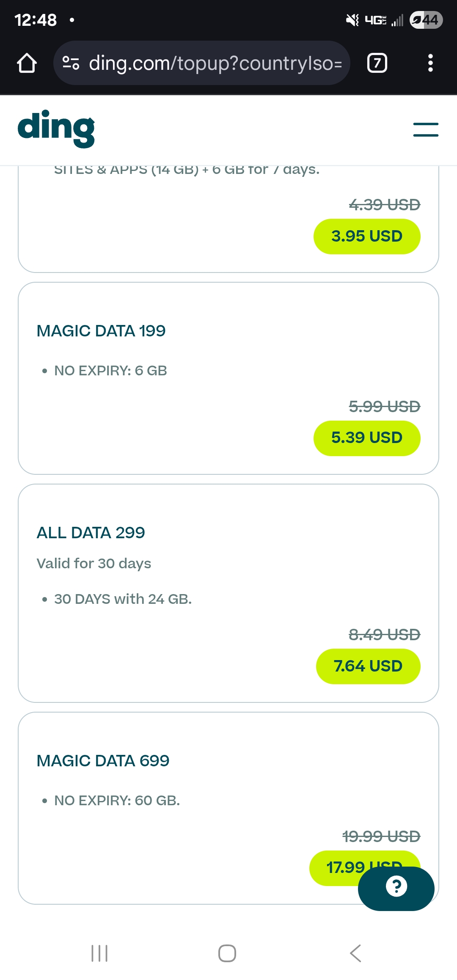Tap the ding logo
This screenshot has width=457, height=980.
coord(56,129)
